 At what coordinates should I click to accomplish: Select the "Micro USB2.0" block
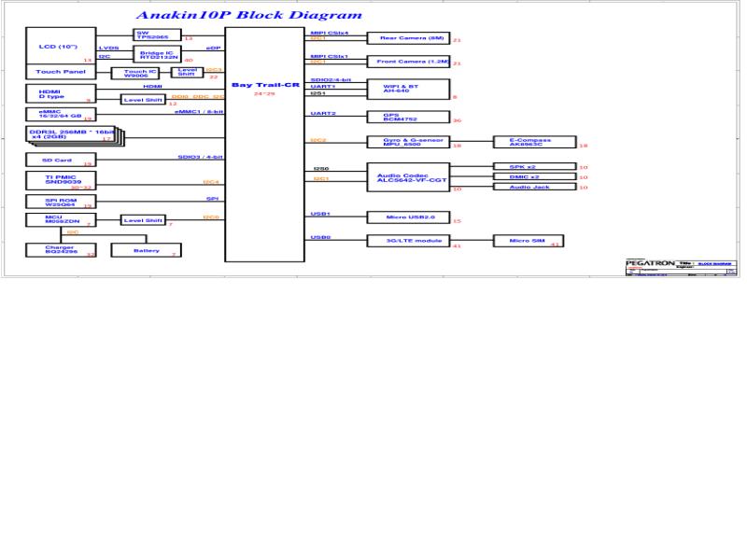[408, 217]
